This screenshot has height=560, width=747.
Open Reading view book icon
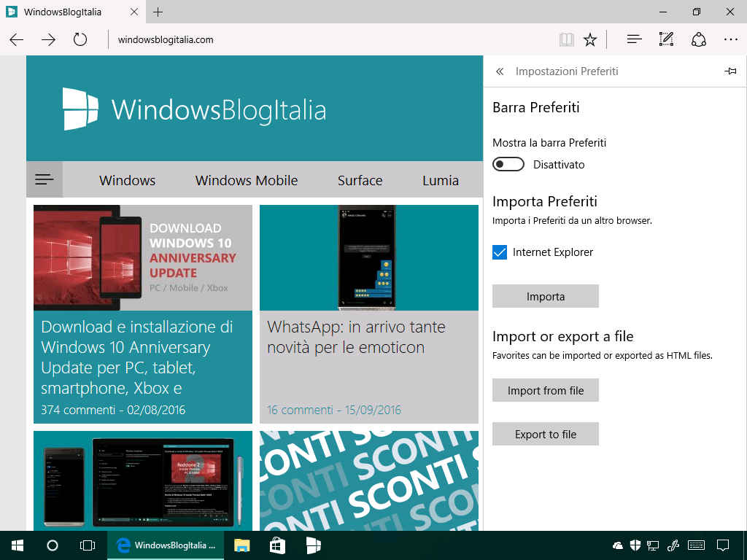click(566, 39)
